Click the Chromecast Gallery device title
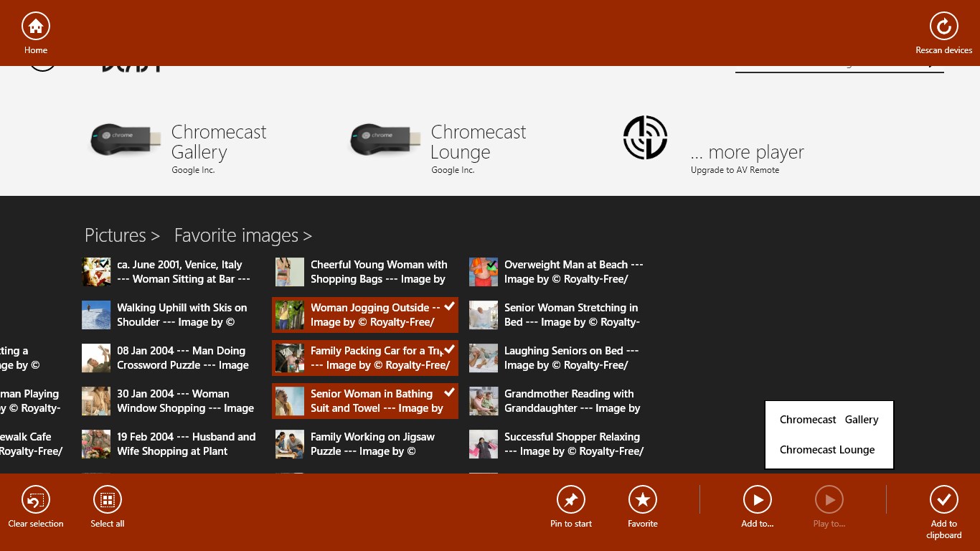Screen dimensions: 980x551 (x=219, y=142)
